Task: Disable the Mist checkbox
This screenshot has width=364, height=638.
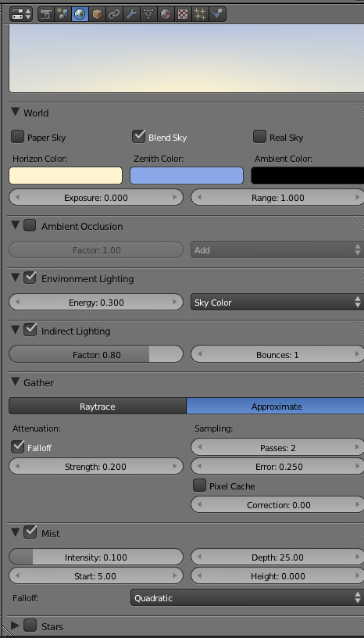Action: (30, 532)
